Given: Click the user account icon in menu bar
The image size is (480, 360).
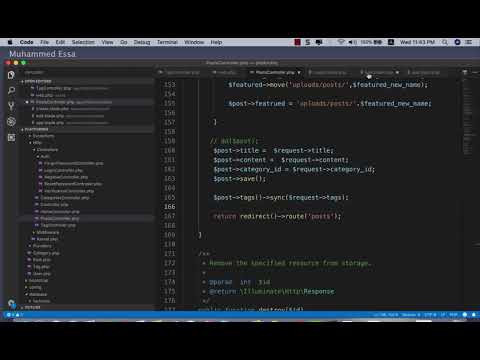Looking at the screenshot, I should (x=391, y=42).
